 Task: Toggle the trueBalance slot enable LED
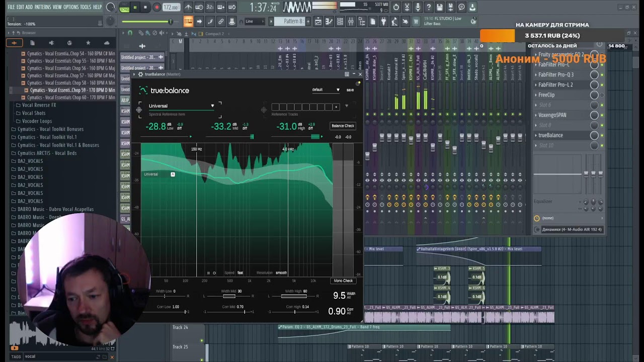pos(602,135)
